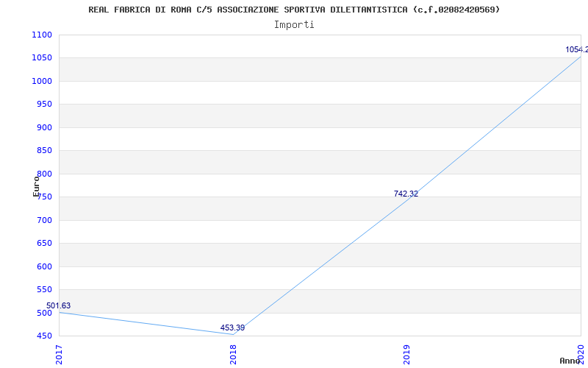This screenshot has width=588, height=368.
Task: Click the 500 y-axis value
Action: click(44, 314)
